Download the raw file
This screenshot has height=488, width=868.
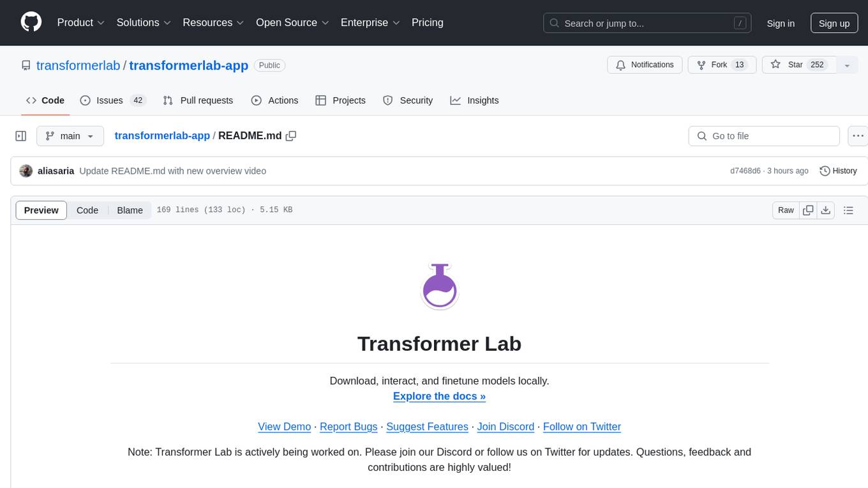point(826,210)
